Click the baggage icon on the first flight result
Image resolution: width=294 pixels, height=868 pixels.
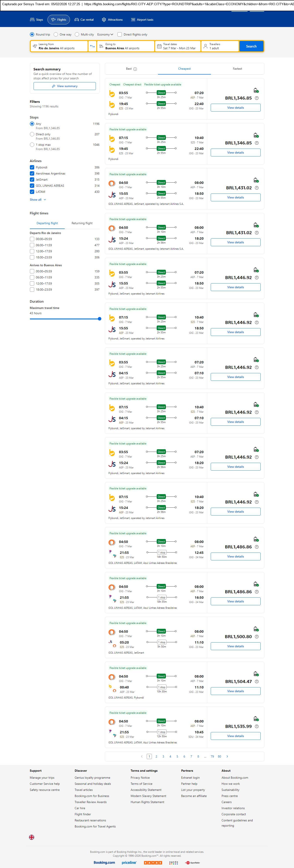256,90
